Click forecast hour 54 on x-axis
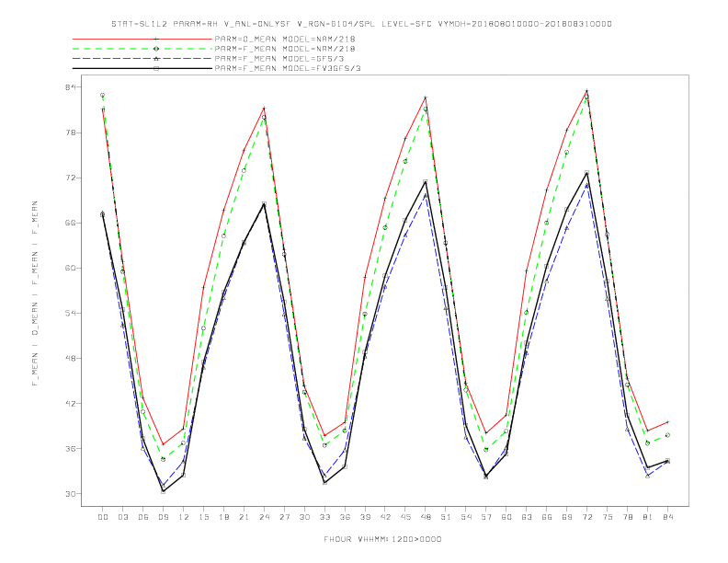 [466, 517]
